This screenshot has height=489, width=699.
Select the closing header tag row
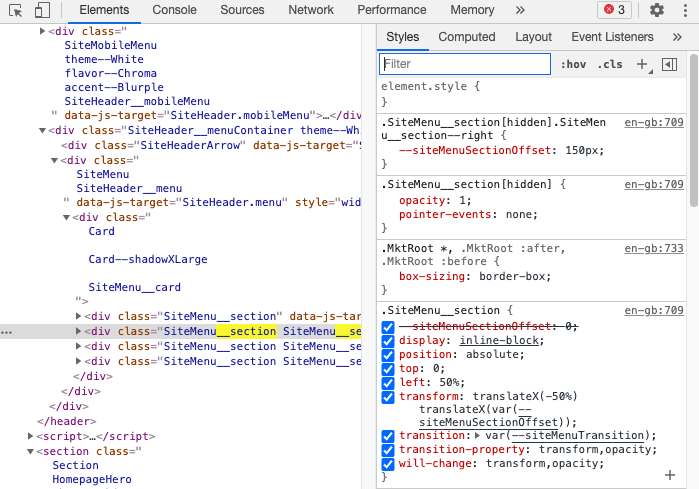[x=66, y=421]
